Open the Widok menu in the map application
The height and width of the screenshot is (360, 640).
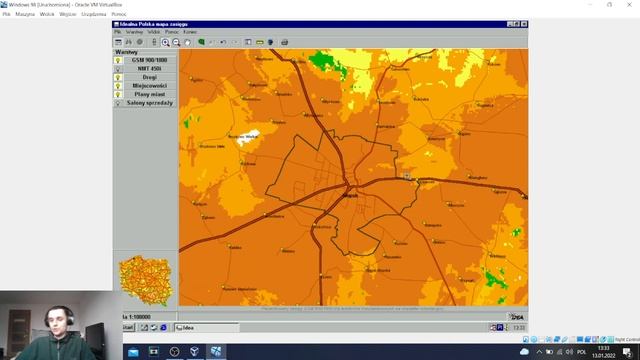tap(153, 32)
